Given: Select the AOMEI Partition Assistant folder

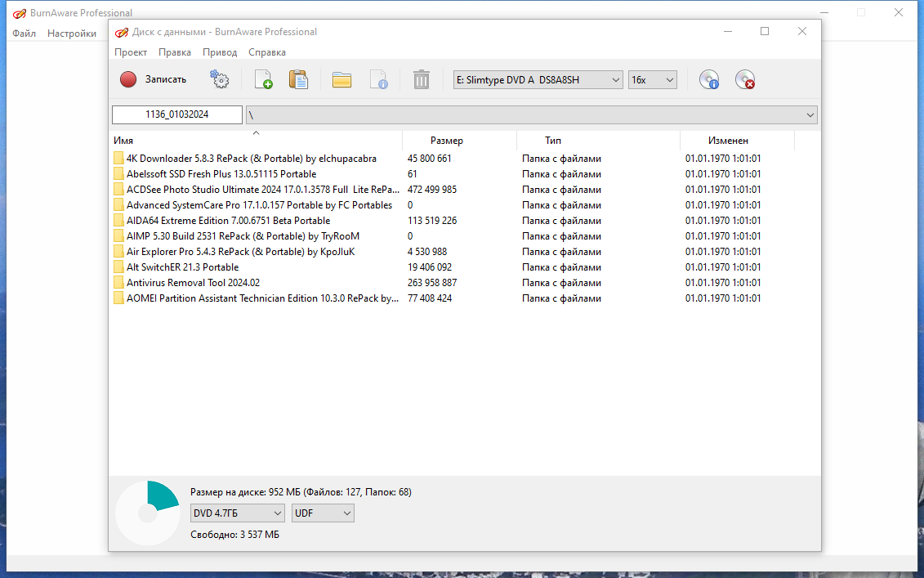Looking at the screenshot, I should click(x=263, y=298).
